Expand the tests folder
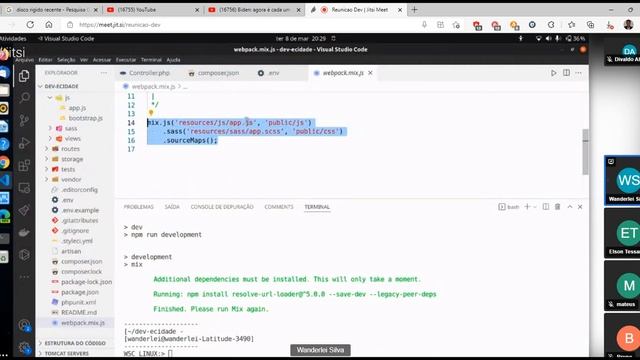Screen dimensions: 640x360 (47, 169)
